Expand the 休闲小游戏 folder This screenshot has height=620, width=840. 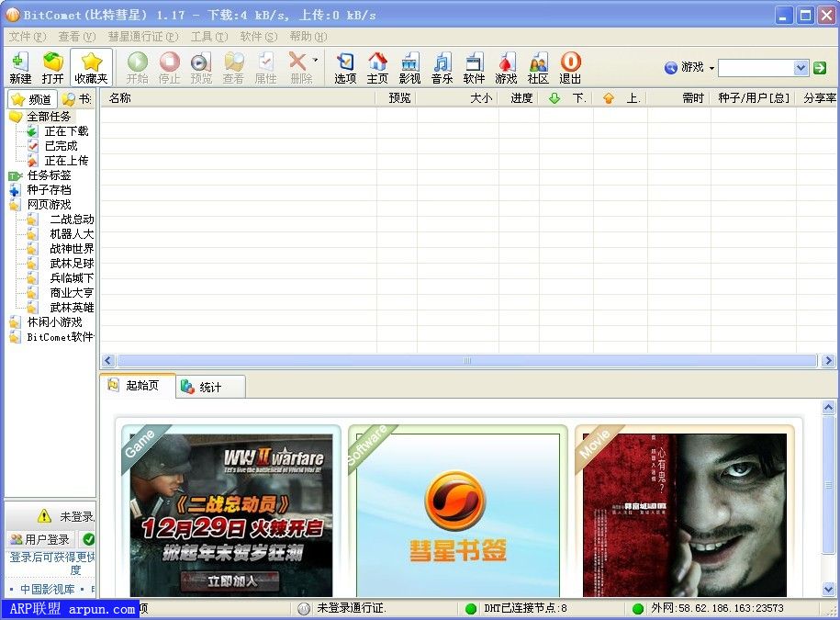[54, 322]
